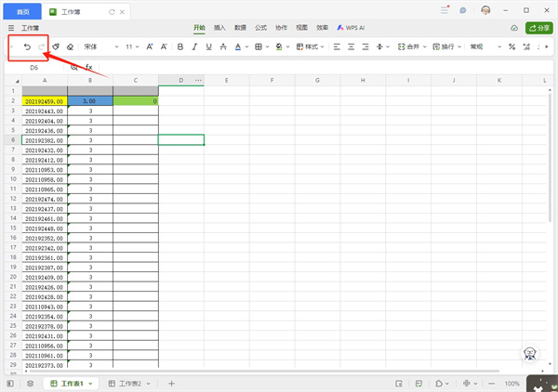Viewport: 558px width, 392px height.
Task: Toggle strikethrough formatting
Action: pyautogui.click(x=223, y=46)
